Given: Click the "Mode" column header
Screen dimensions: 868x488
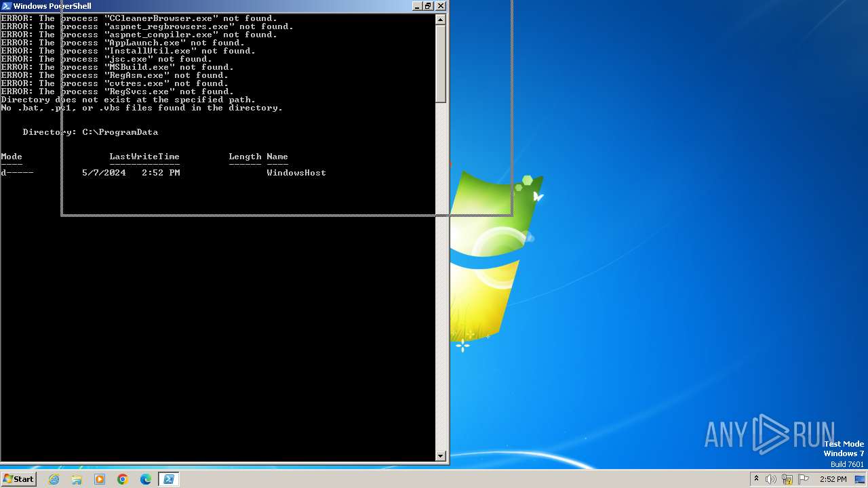Looking at the screenshot, I should 12,157.
